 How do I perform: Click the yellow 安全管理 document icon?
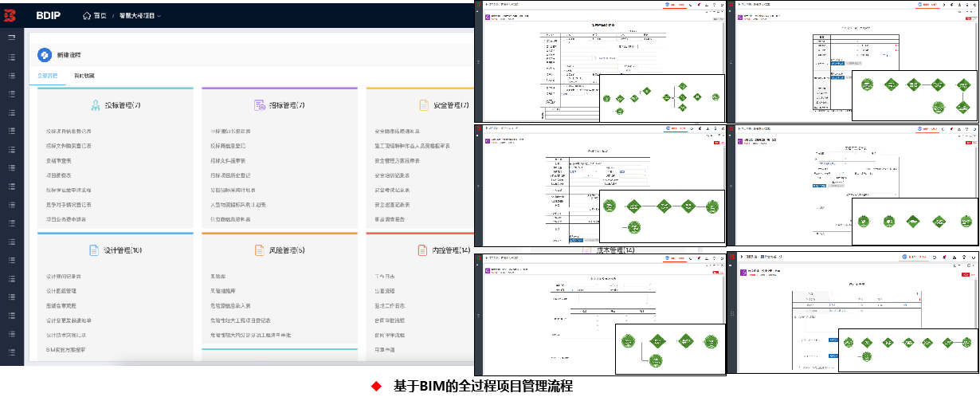424,105
